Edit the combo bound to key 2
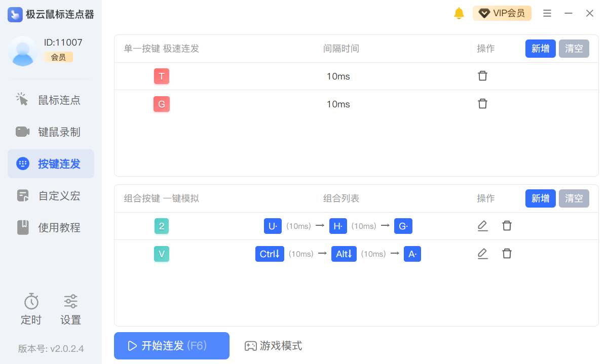Image resolution: width=608 pixels, height=364 pixels. point(483,226)
